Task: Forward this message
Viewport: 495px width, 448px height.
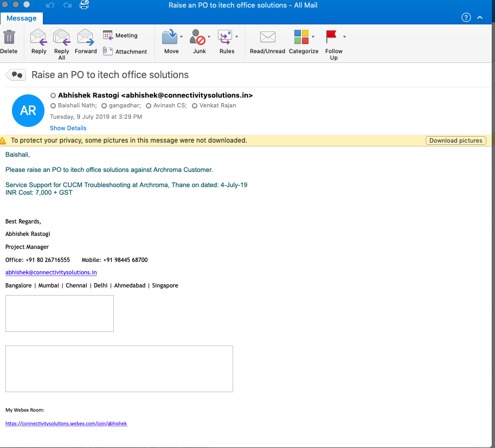Action: [x=86, y=38]
